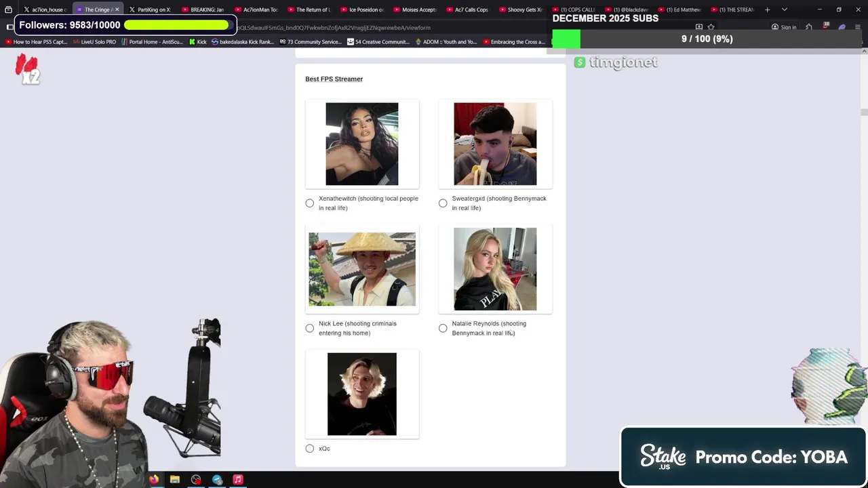
Task: Click Nick Lee option label text
Action: pyautogui.click(x=357, y=328)
